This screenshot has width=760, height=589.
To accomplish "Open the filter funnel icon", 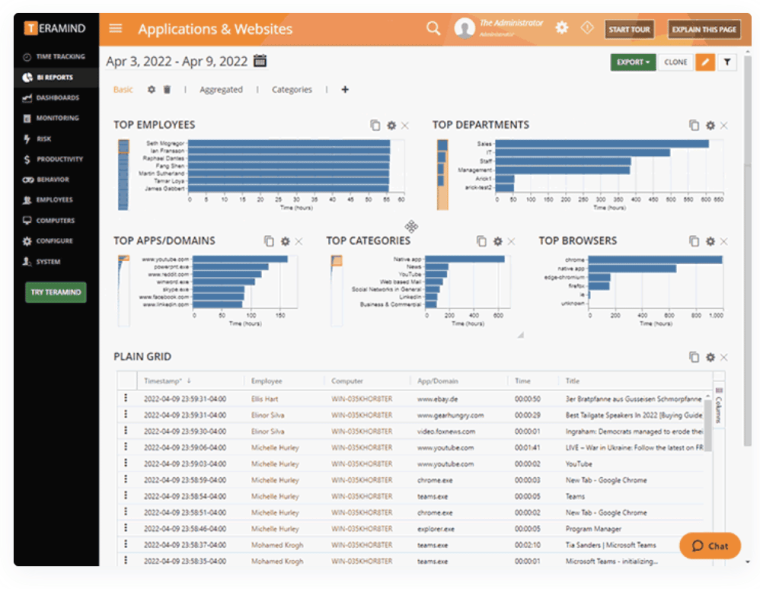I will 727,62.
